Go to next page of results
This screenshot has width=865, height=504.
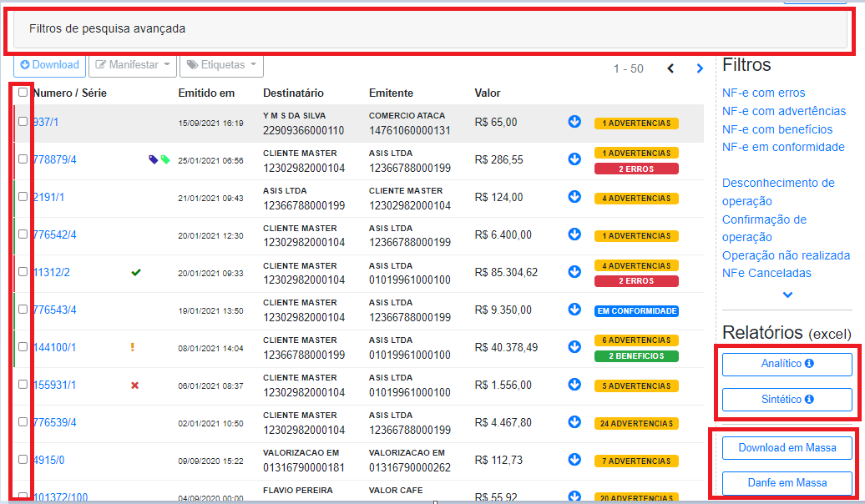(x=700, y=68)
